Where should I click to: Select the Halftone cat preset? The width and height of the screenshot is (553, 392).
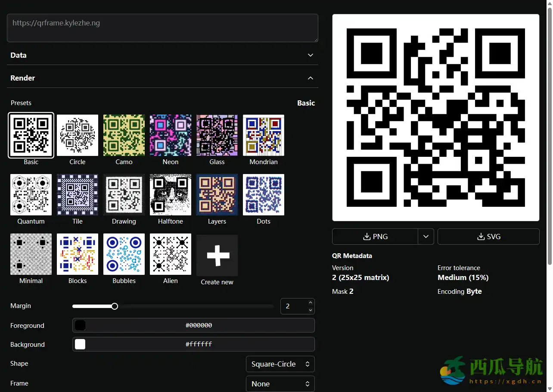point(170,194)
